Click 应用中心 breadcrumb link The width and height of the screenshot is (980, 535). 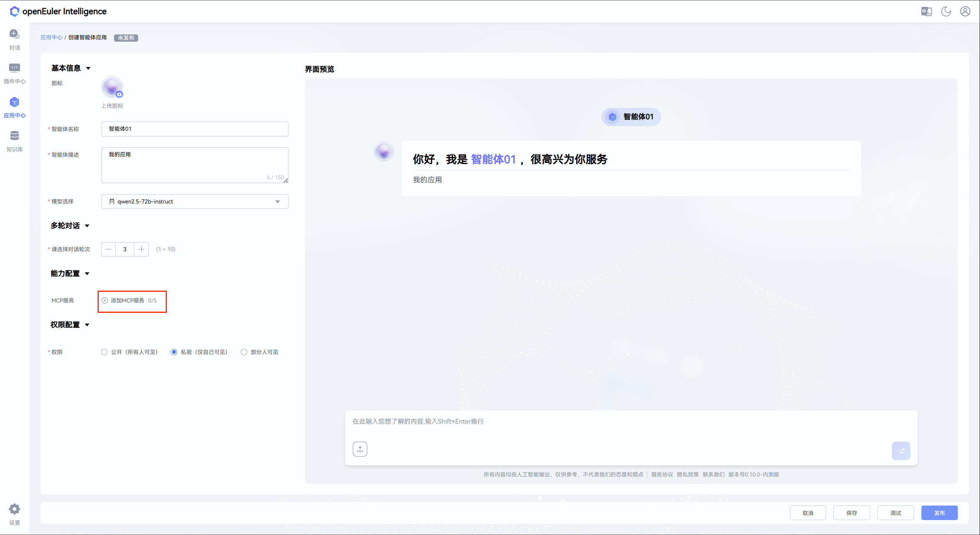coord(51,37)
